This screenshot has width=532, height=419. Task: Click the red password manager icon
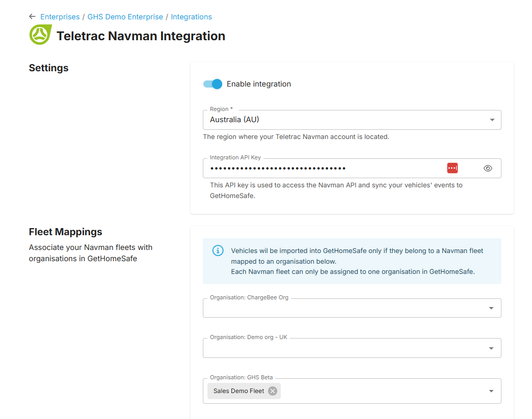tap(453, 168)
